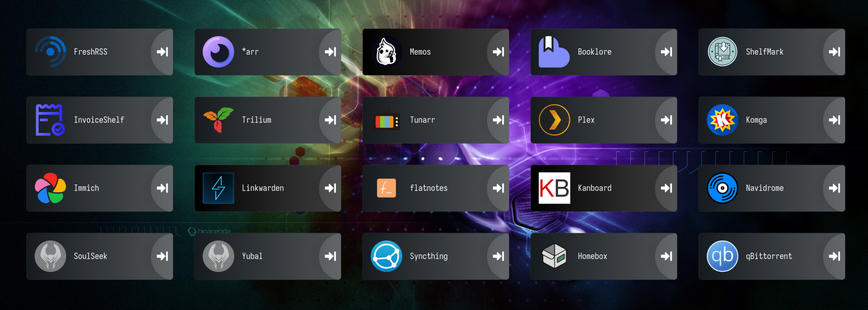Open the flatnotes text link
Screen dimensions: 868x310
pos(428,188)
